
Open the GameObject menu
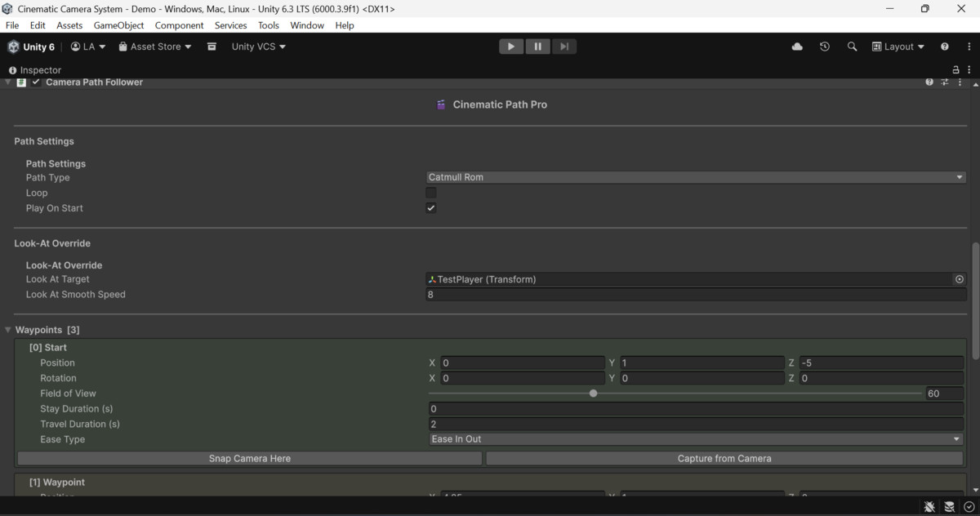coord(119,25)
